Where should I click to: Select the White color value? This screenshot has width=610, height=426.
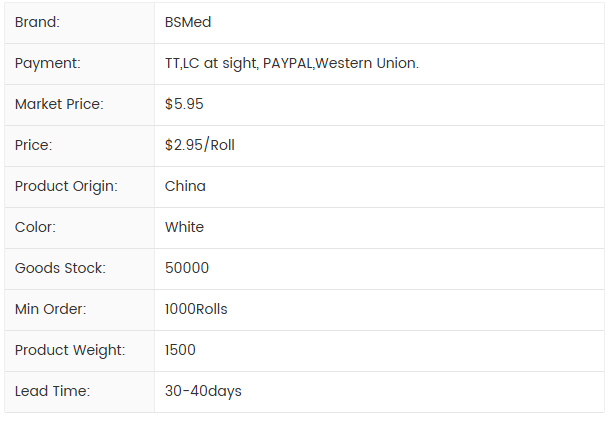[184, 227]
